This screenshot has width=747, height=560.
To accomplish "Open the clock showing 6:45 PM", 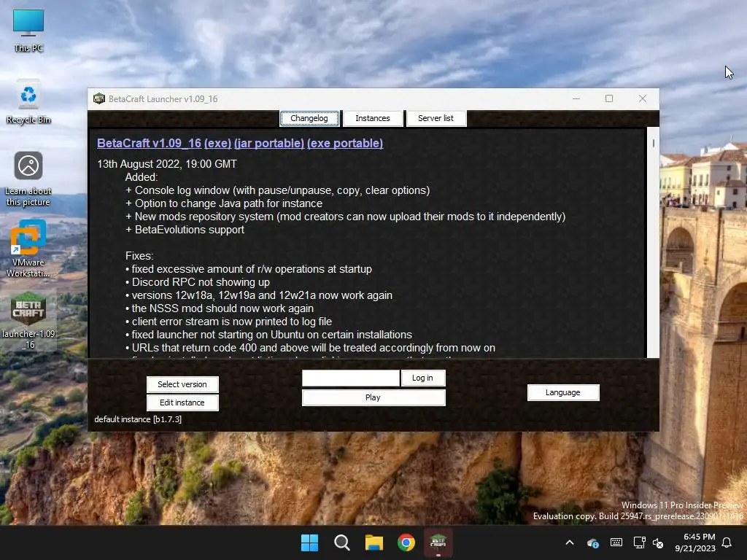I will (695, 542).
